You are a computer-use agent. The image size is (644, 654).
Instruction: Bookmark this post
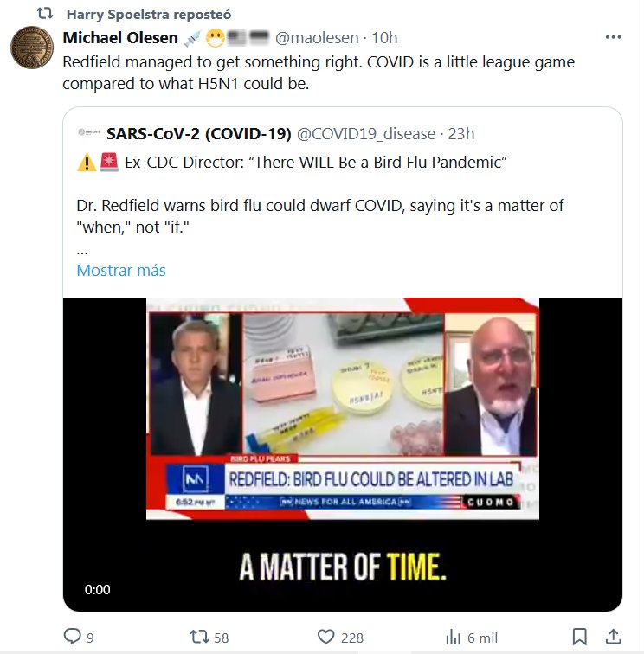point(579,638)
